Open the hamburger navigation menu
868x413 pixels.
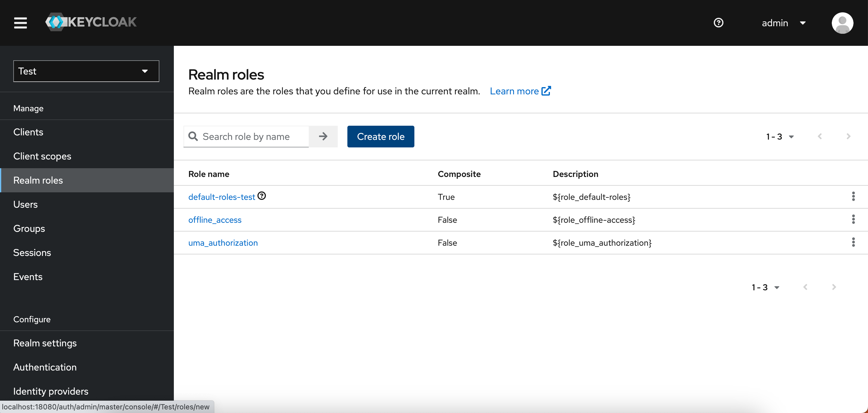point(20,23)
